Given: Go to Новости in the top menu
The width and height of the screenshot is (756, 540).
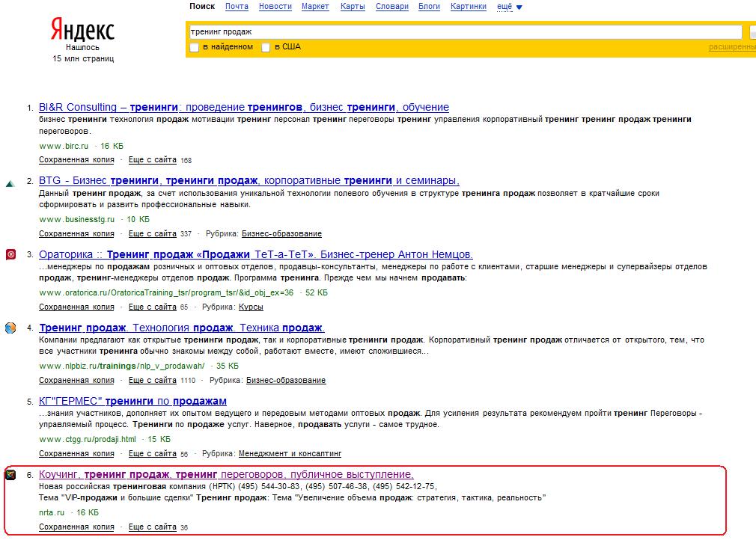Looking at the screenshot, I should [x=275, y=6].
